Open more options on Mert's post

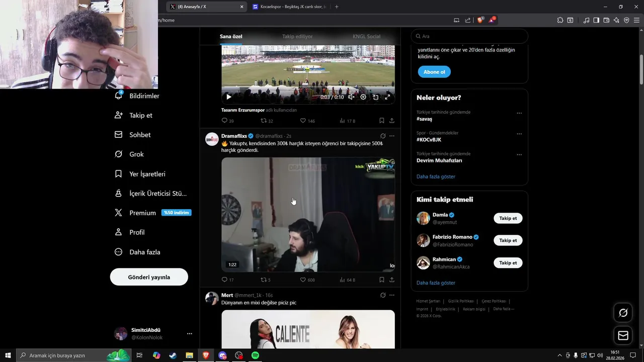click(392, 295)
